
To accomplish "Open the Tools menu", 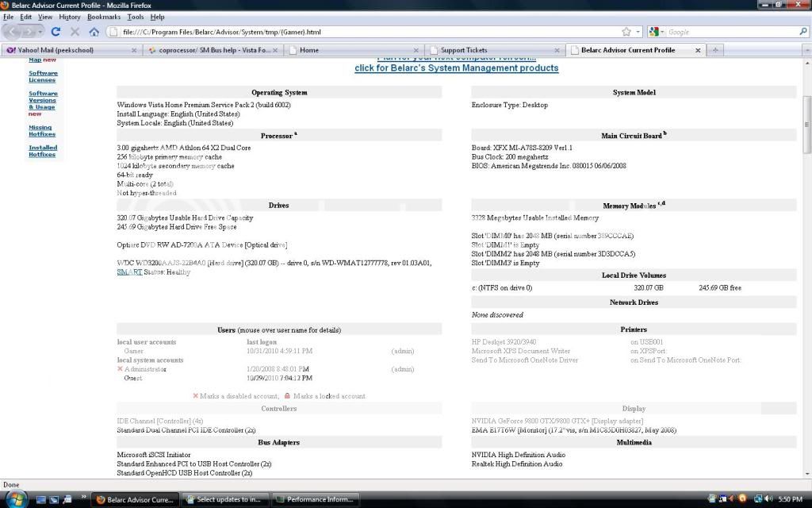I will pyautogui.click(x=135, y=17).
